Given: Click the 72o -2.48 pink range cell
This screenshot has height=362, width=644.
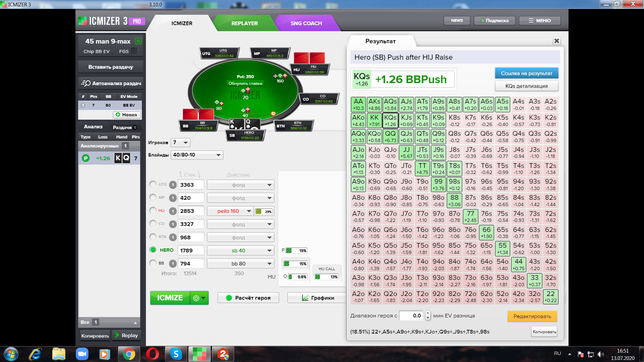Looking at the screenshot, I should coord(471,297).
